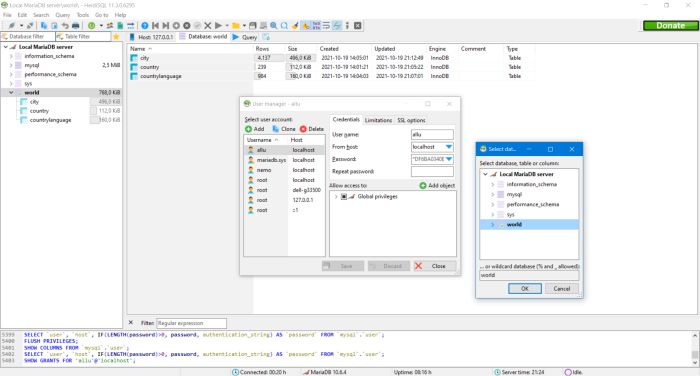The height and width of the screenshot is (376, 700).
Task: Open user manager via toolbar people icon
Action: pos(109,25)
